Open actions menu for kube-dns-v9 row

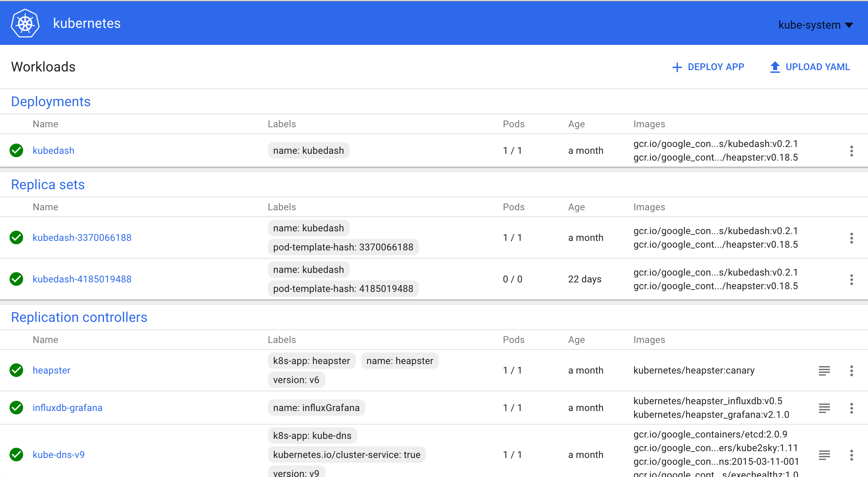[852, 455]
